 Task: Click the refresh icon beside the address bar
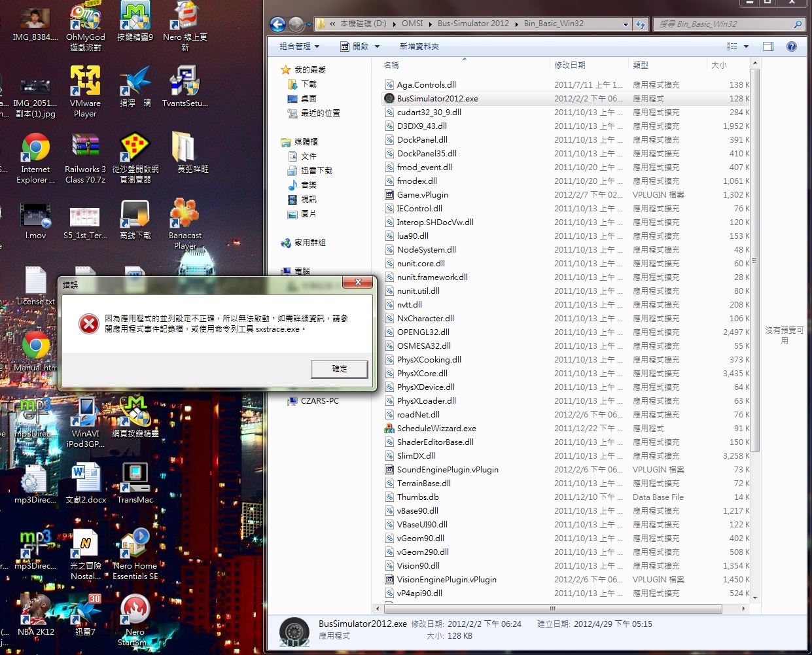[x=641, y=24]
